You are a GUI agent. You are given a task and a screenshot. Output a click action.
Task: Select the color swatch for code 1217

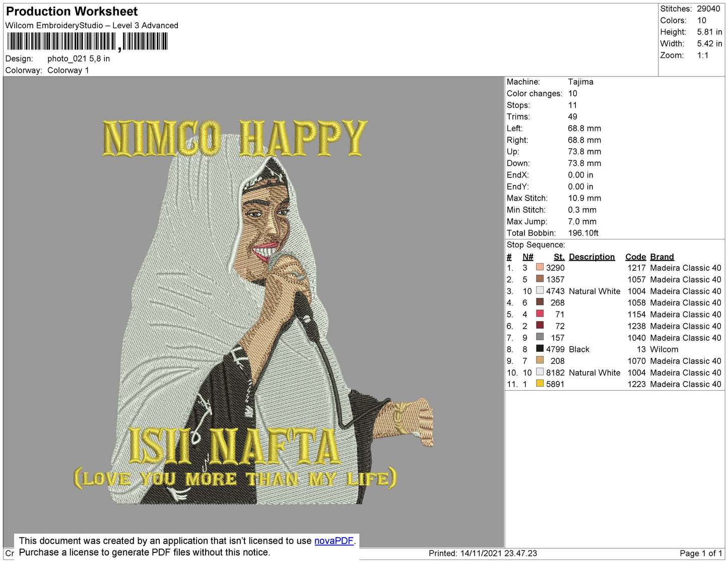[540, 268]
